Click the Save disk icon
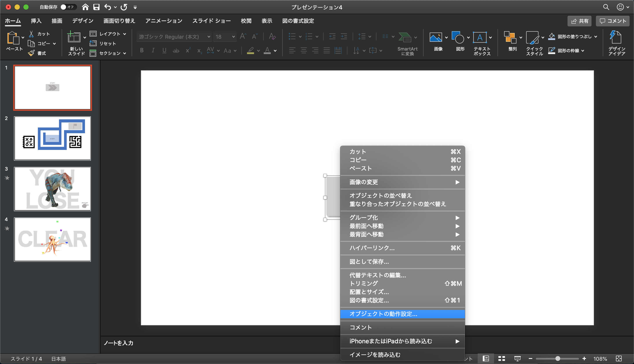 (x=96, y=7)
